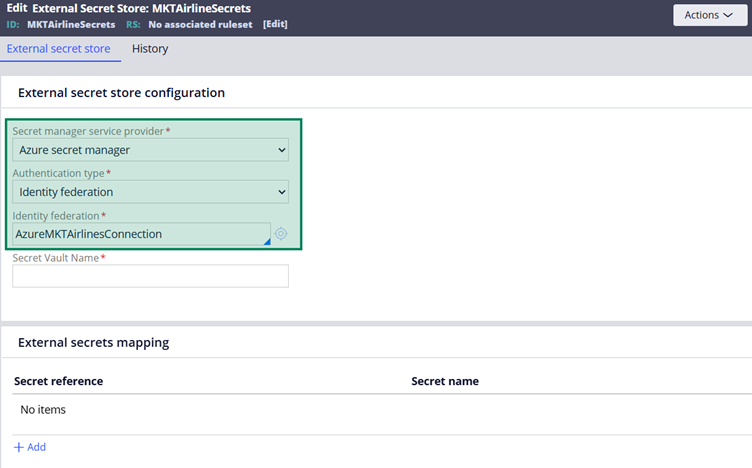Click the Secret reference column header
The height and width of the screenshot is (468, 752).
pos(58,381)
